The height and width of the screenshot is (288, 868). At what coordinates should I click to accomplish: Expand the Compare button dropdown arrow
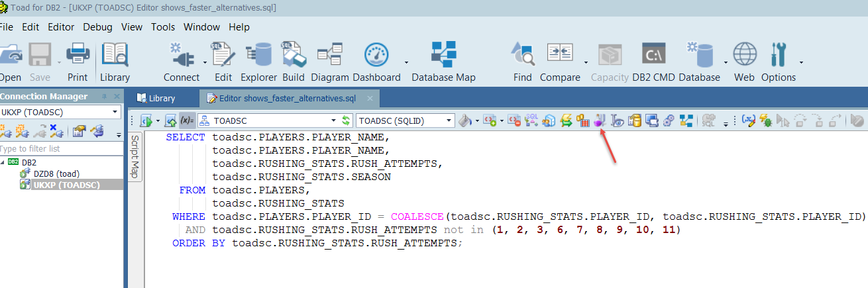(586, 61)
